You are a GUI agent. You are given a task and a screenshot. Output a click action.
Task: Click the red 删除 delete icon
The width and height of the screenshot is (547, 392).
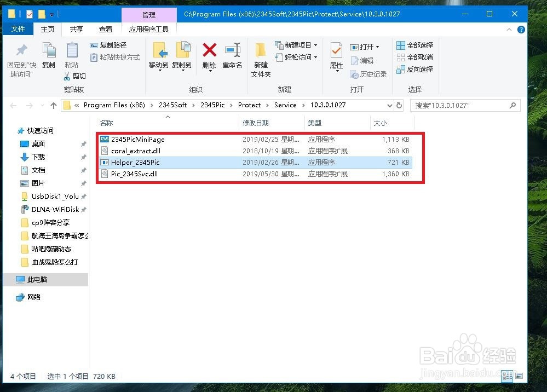[210, 50]
